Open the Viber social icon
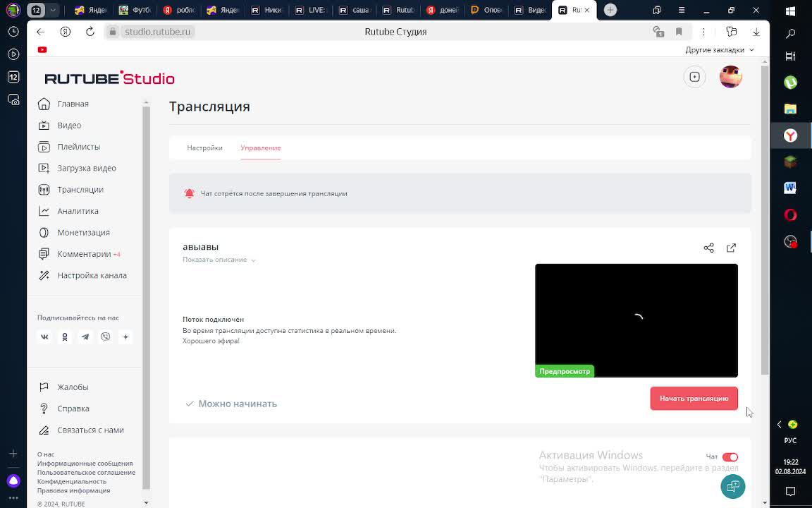This screenshot has height=508, width=812. coord(106,337)
